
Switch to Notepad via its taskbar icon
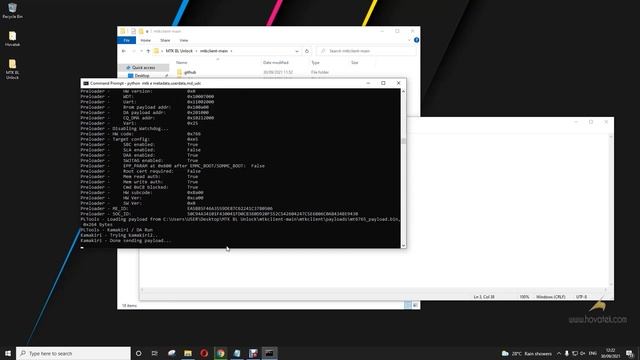[237, 353]
